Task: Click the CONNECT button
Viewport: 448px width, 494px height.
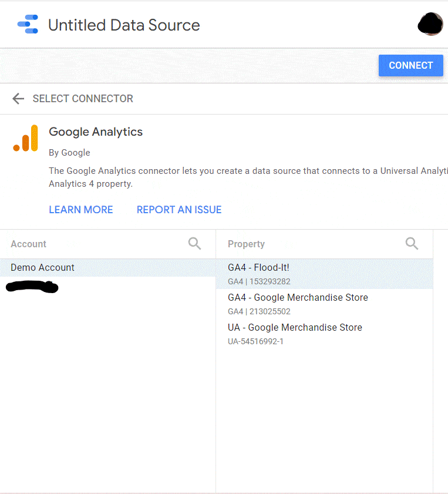Action: click(411, 66)
